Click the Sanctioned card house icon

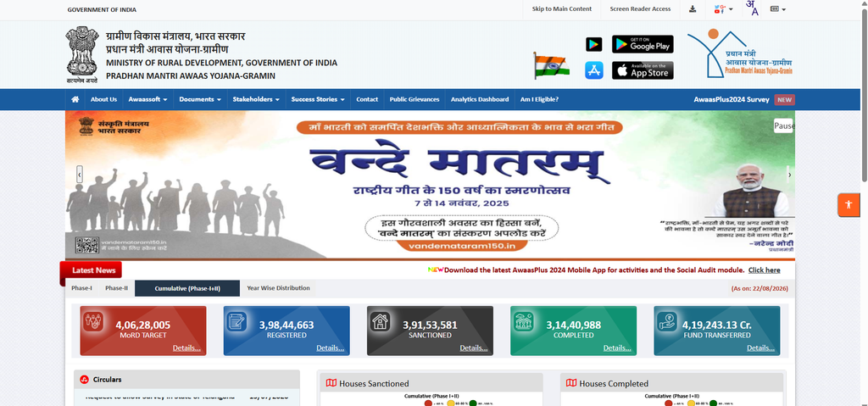click(381, 321)
